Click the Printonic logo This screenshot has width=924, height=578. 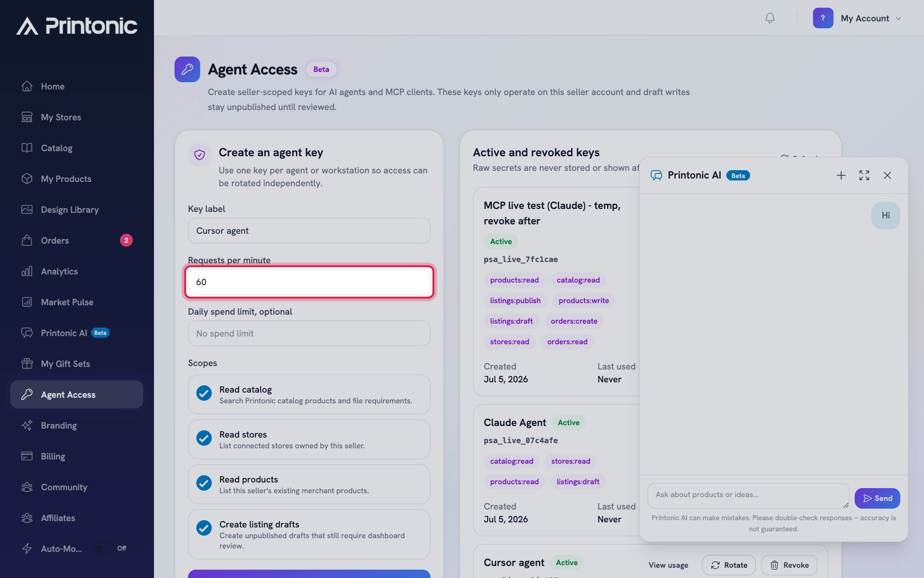[77, 26]
